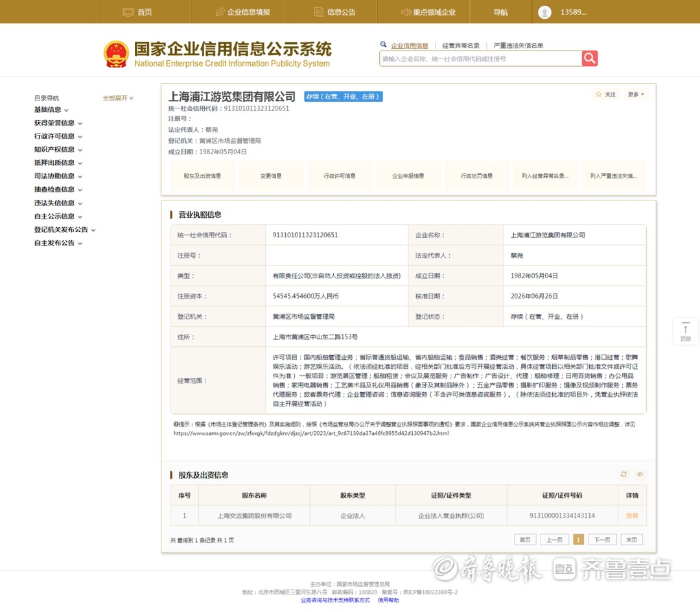700x612 pixels.
Task: Expand 知识产权信息 in the sidebar
Action: coord(58,150)
